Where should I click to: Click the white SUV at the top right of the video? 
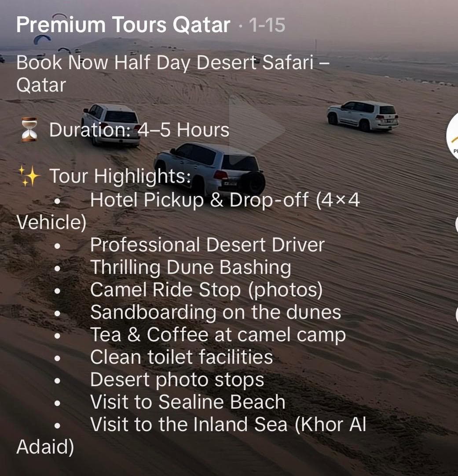tap(363, 115)
